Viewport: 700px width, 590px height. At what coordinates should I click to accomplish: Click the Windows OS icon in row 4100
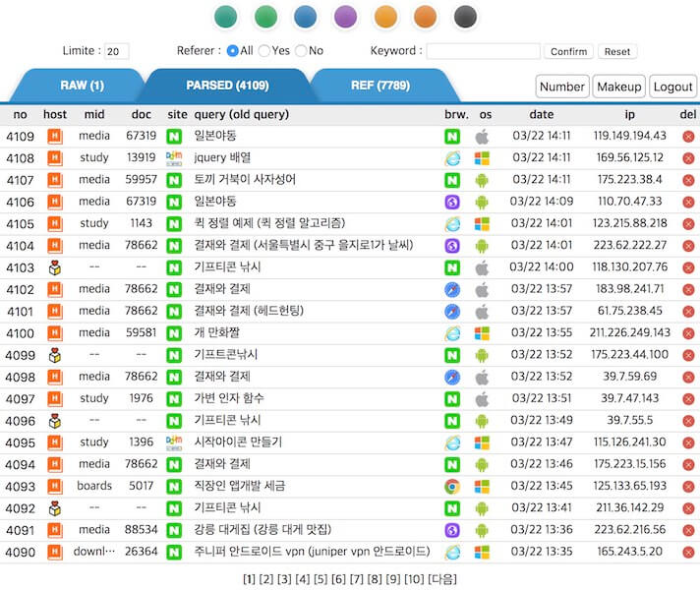point(482,333)
